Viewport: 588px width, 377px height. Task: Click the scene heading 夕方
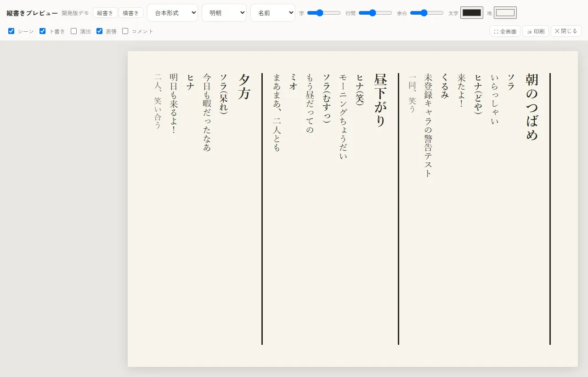point(244,87)
